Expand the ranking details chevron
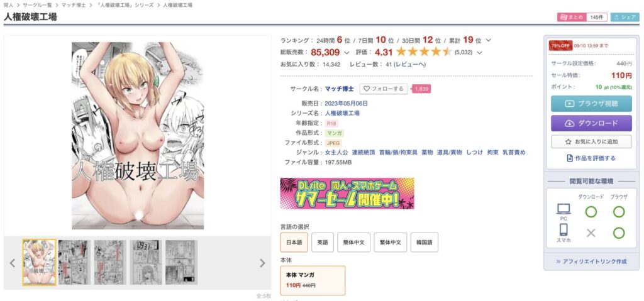The image size is (644, 301). coord(488,40)
